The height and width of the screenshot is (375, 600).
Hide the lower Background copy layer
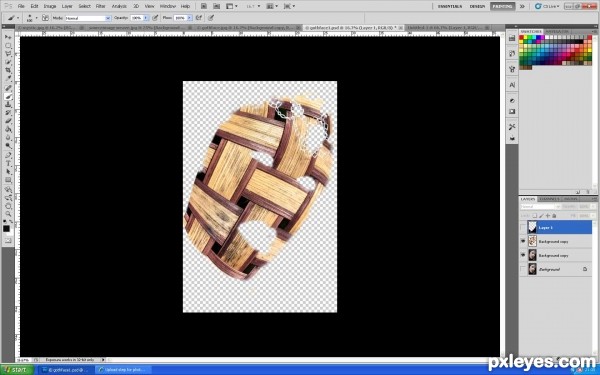pyautogui.click(x=523, y=255)
